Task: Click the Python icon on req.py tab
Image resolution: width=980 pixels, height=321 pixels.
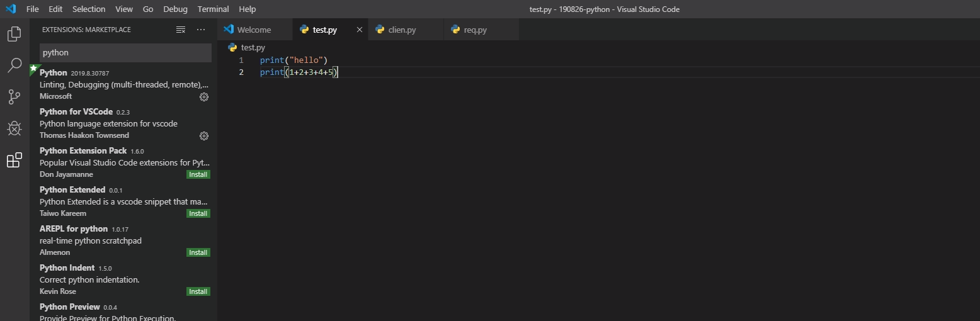Action: (x=455, y=30)
